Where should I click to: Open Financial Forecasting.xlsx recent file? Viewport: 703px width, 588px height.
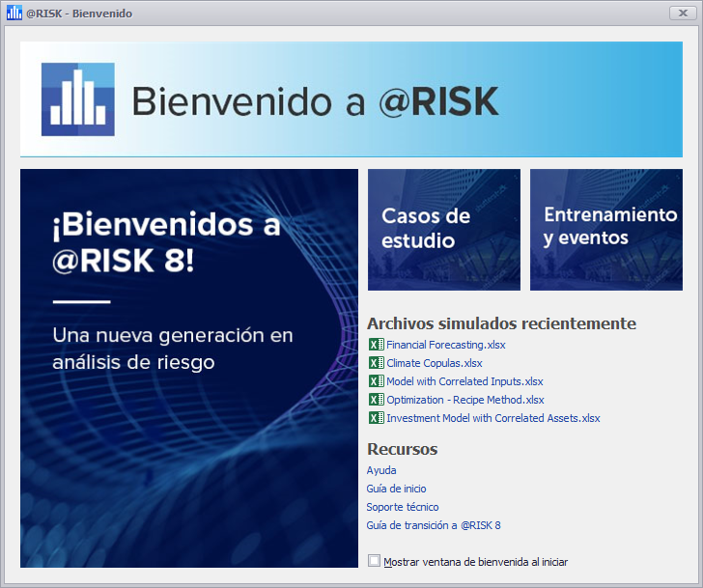click(x=445, y=345)
